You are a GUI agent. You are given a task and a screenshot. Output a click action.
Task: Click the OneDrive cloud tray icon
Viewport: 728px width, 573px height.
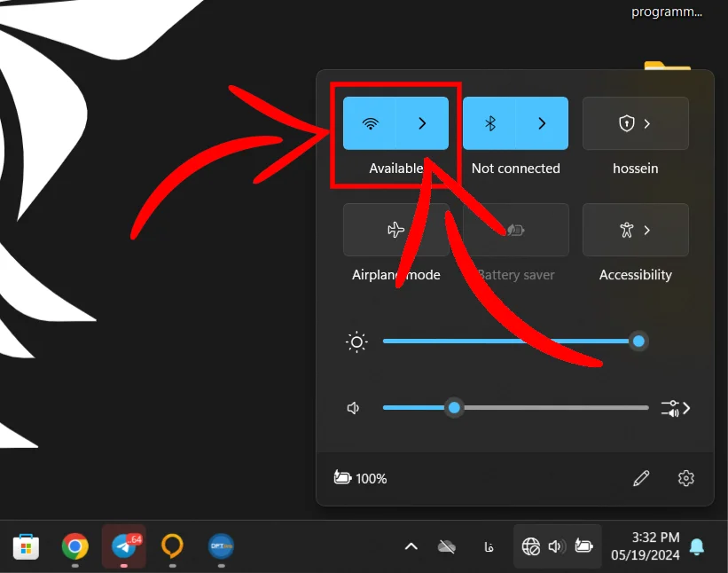point(447,546)
